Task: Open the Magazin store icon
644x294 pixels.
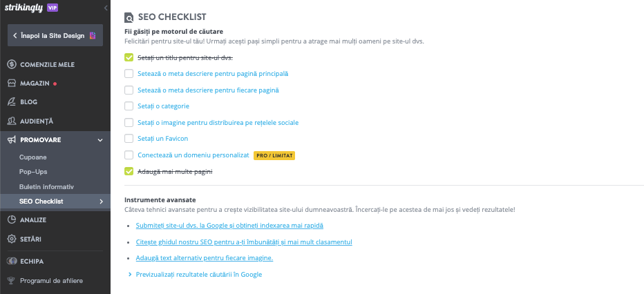Action: (12, 84)
